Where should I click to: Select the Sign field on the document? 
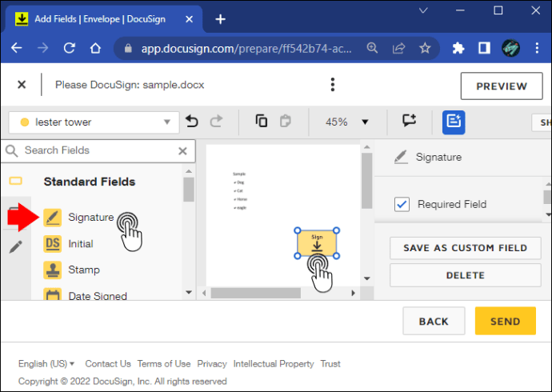[317, 243]
